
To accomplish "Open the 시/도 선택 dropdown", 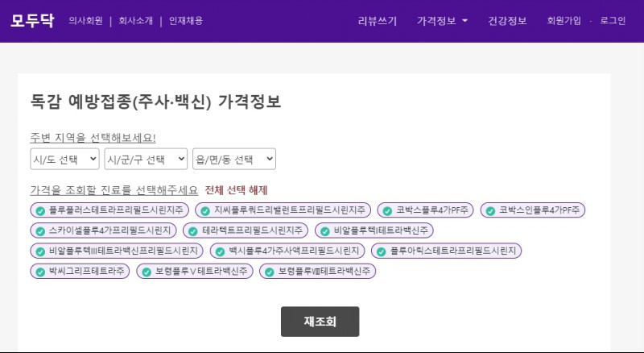I will point(64,159).
